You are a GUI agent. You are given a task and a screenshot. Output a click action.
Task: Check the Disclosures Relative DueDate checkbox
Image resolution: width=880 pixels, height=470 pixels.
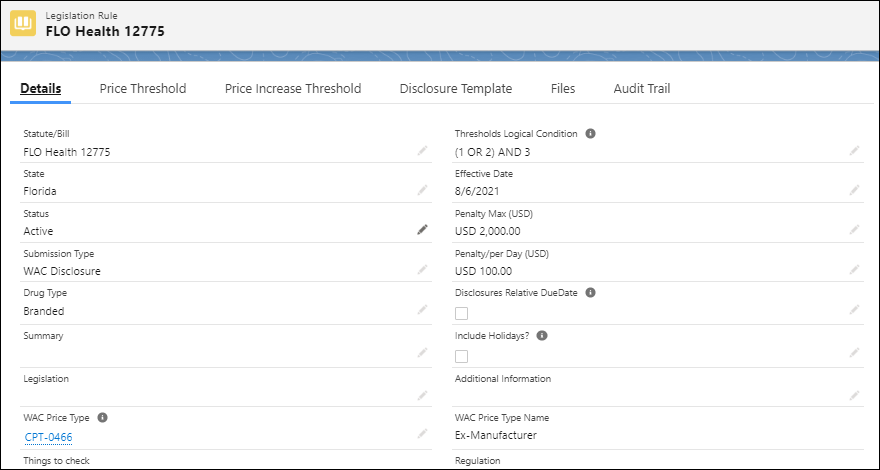[x=461, y=313]
